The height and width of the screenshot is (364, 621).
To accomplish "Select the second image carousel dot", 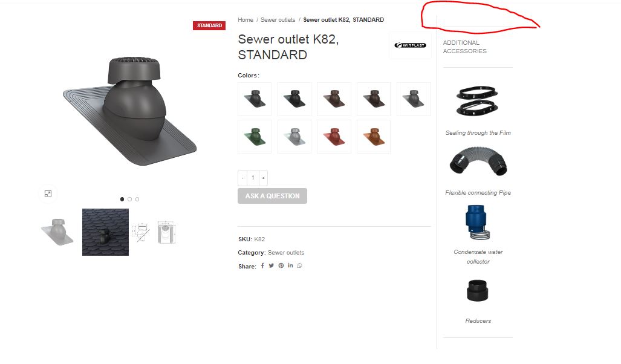I will click(x=129, y=199).
